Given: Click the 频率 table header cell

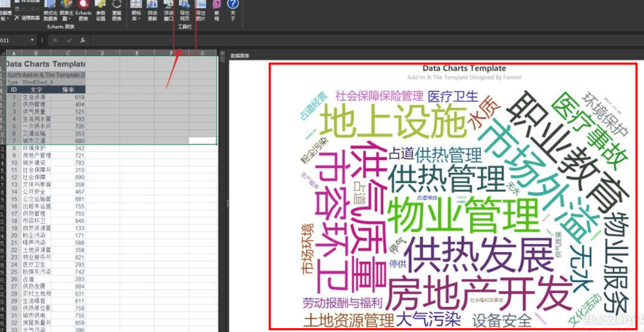Looking at the screenshot, I should tap(68, 90).
